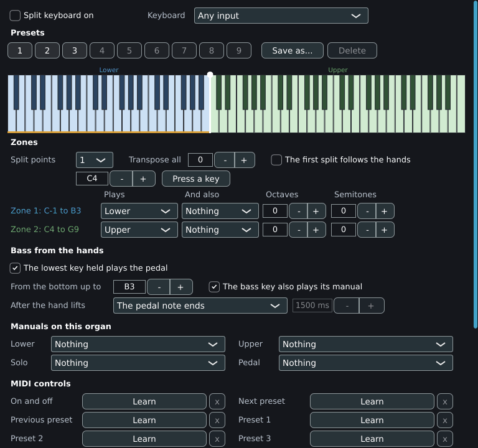Click the blue Lower keyboard zone

pos(109,104)
